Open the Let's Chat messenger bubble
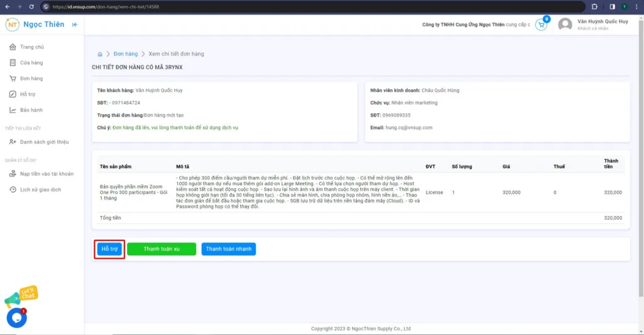644x335 pixels. (17, 318)
